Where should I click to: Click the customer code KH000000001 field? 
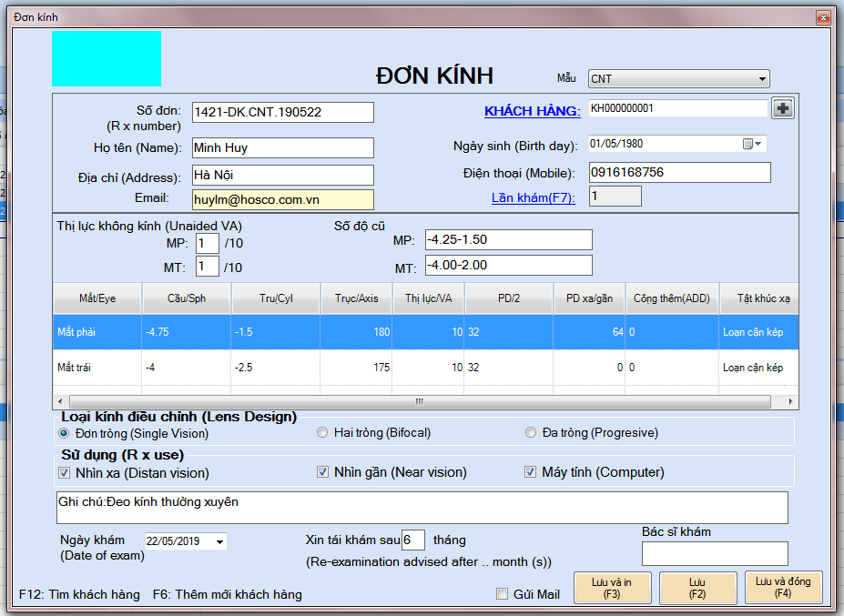tap(677, 108)
